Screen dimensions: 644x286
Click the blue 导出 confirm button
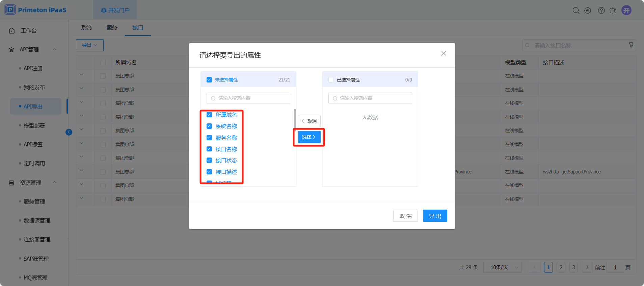pos(435,216)
